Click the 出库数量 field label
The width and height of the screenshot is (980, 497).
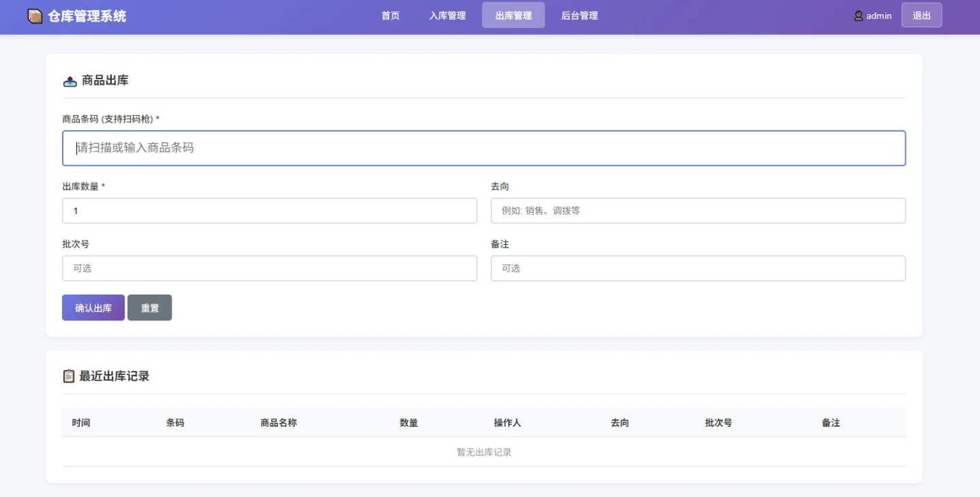coord(83,186)
